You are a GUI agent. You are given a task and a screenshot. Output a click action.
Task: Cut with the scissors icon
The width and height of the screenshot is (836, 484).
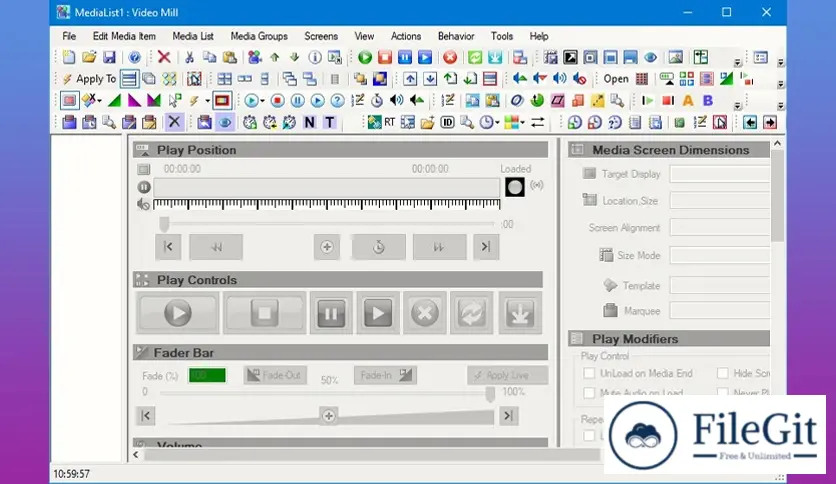pos(189,57)
